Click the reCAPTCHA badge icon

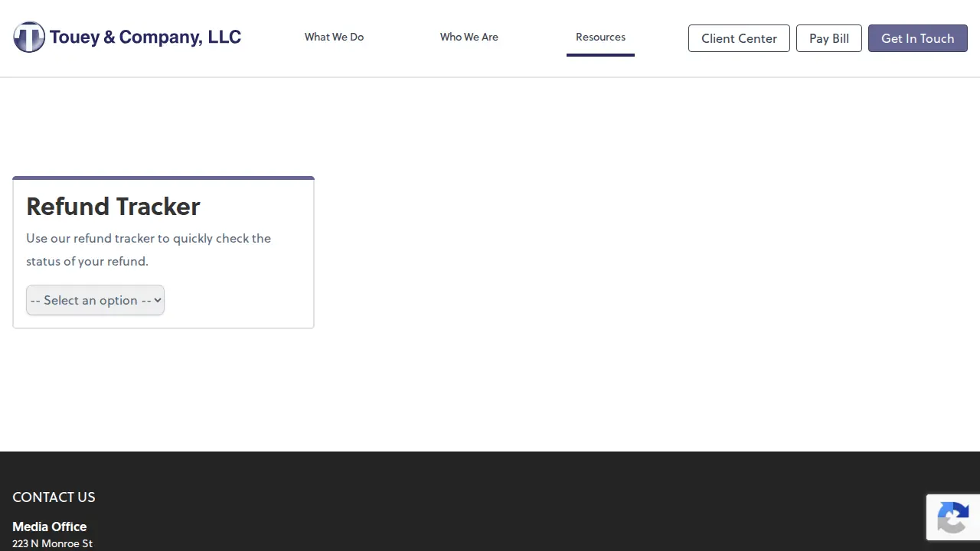952,517
